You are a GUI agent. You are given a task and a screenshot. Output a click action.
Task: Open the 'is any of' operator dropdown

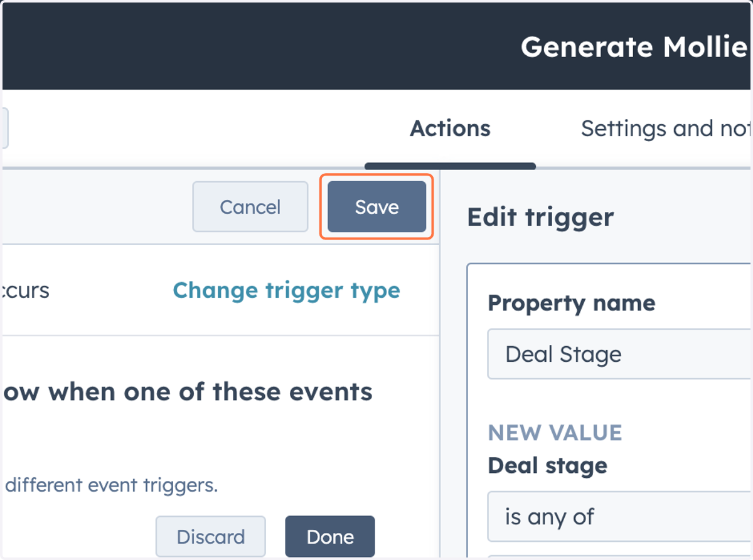(x=619, y=517)
